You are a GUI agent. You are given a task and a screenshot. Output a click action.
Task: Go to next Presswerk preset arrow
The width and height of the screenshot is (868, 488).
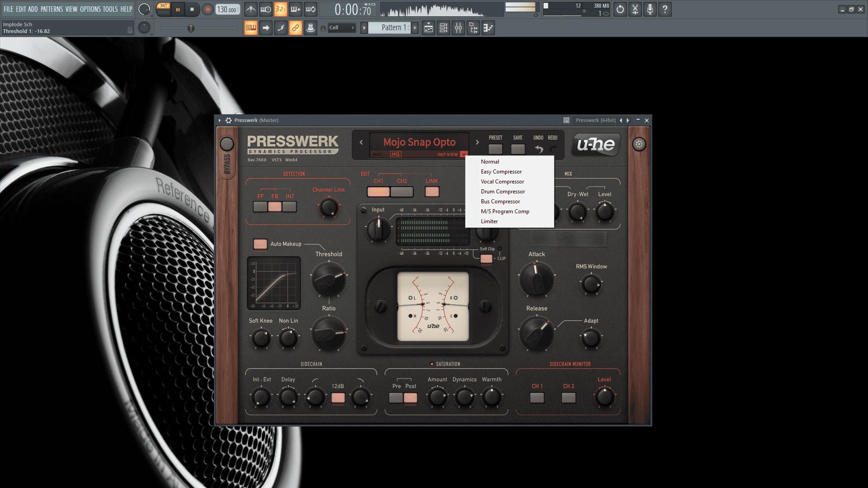(477, 142)
